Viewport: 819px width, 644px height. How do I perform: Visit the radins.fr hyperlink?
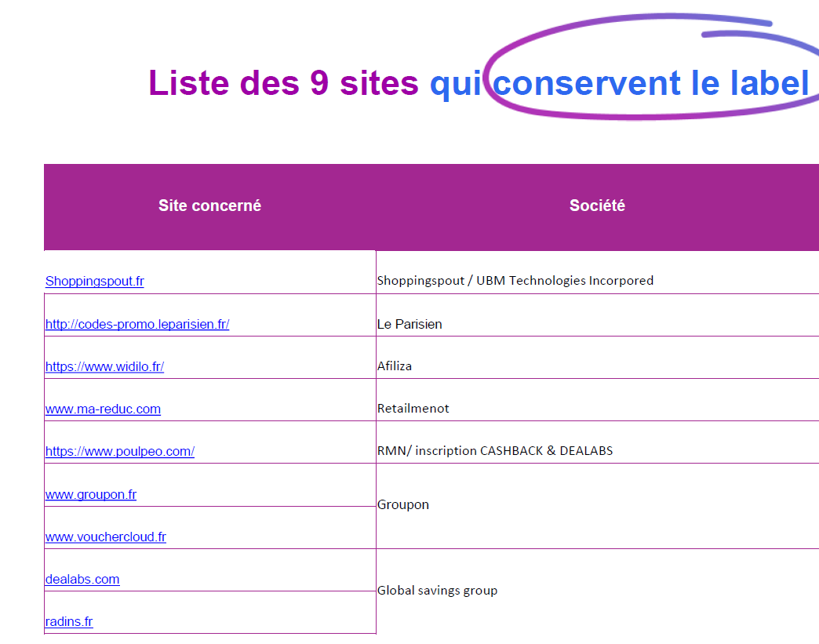[x=68, y=620]
